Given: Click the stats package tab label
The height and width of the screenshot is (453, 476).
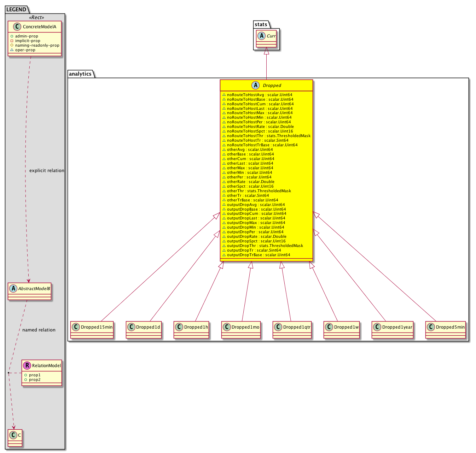Looking at the screenshot, I should click(261, 24).
